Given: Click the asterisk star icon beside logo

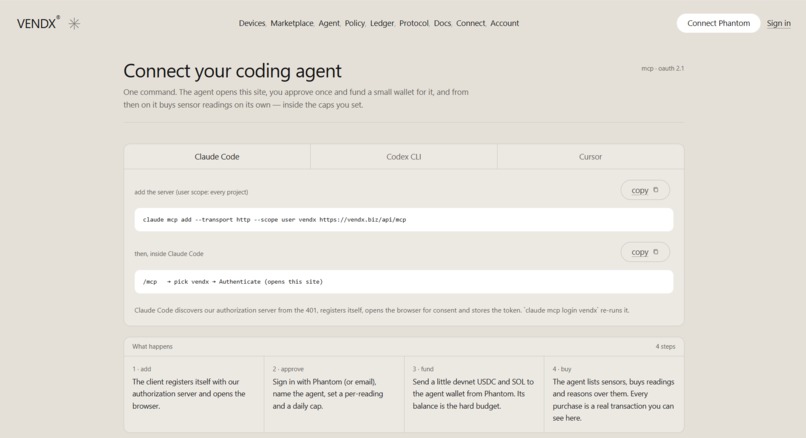Looking at the screenshot, I should pos(75,24).
